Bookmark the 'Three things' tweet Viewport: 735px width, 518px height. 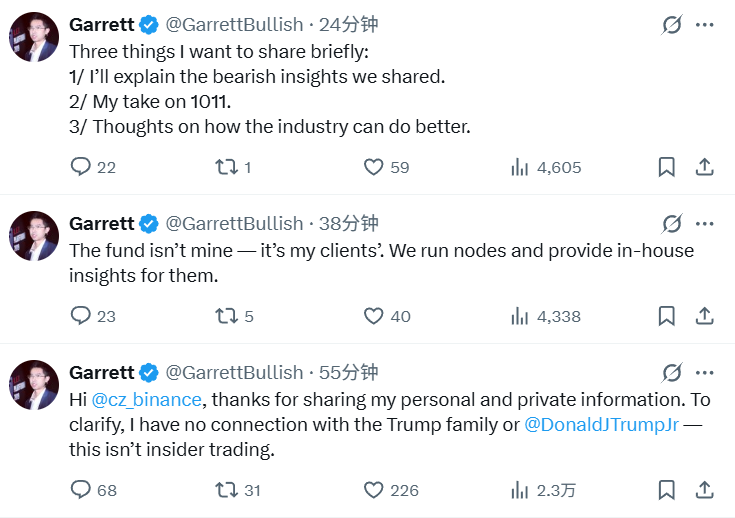click(667, 167)
